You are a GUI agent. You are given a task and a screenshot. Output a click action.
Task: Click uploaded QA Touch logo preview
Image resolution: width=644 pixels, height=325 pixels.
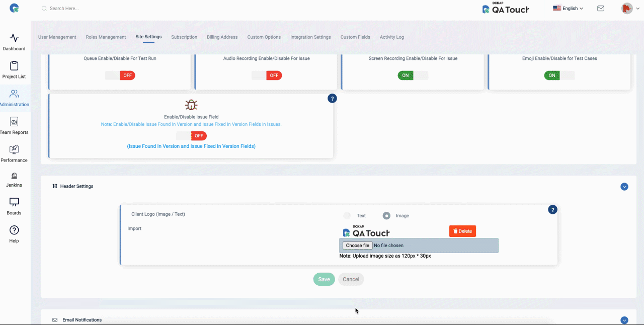366,231
